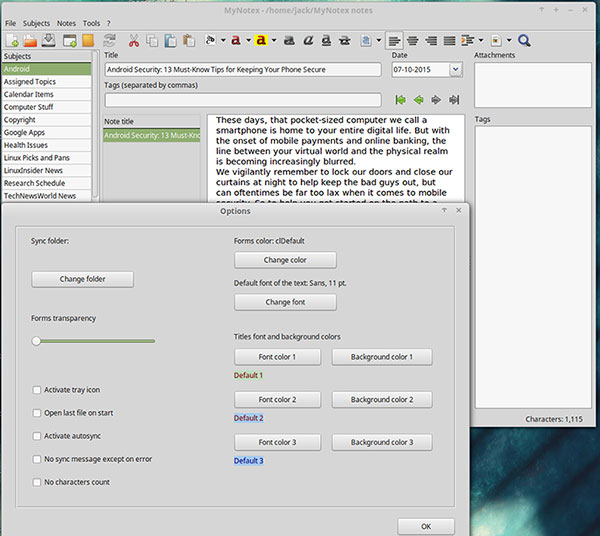Image resolution: width=600 pixels, height=536 pixels.
Task: Paste using the blue clipboard icon
Action: pos(170,40)
